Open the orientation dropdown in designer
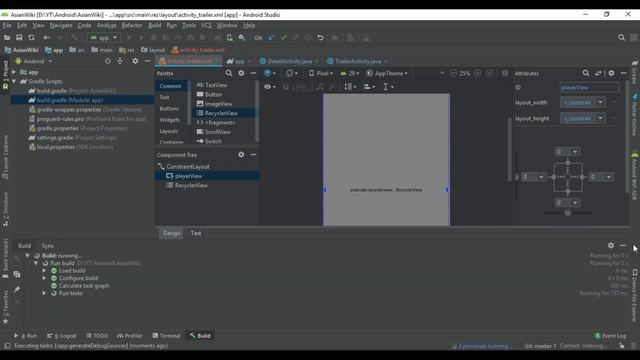Viewport: 640px width, 360px height. [x=292, y=73]
